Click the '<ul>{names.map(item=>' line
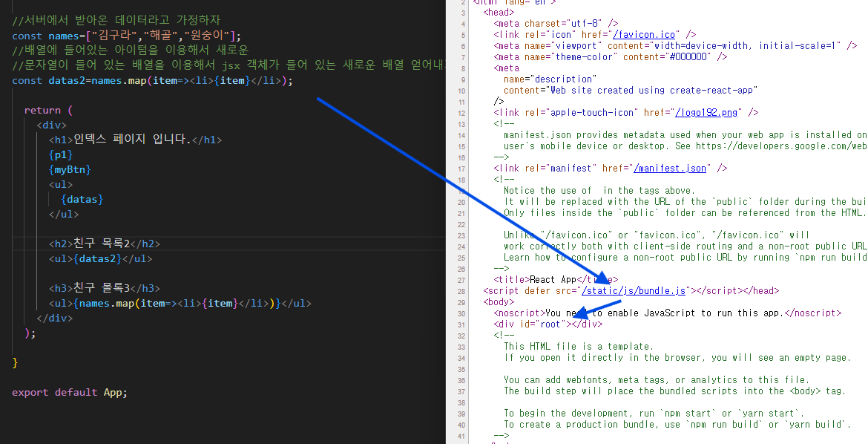The width and height of the screenshot is (868, 444). [180, 303]
